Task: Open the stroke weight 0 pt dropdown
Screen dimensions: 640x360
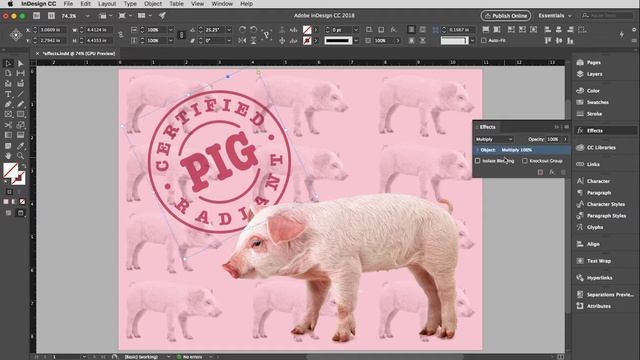Action: (x=356, y=30)
